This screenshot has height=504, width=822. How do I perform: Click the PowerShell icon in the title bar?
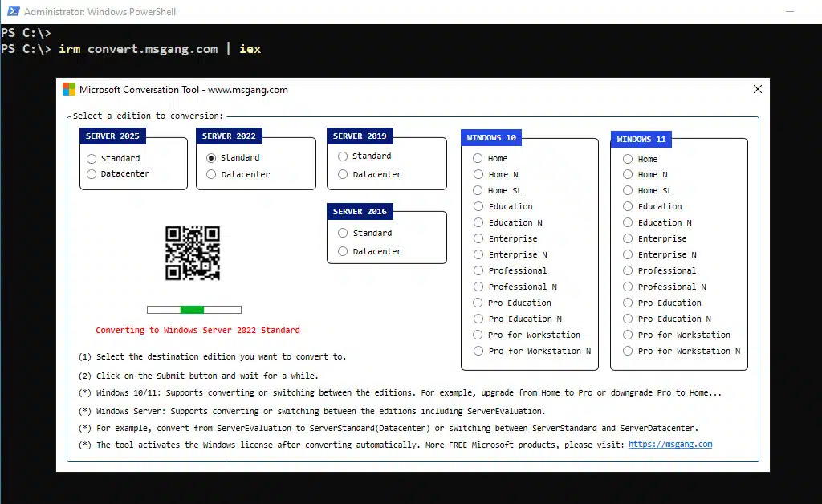(x=11, y=12)
